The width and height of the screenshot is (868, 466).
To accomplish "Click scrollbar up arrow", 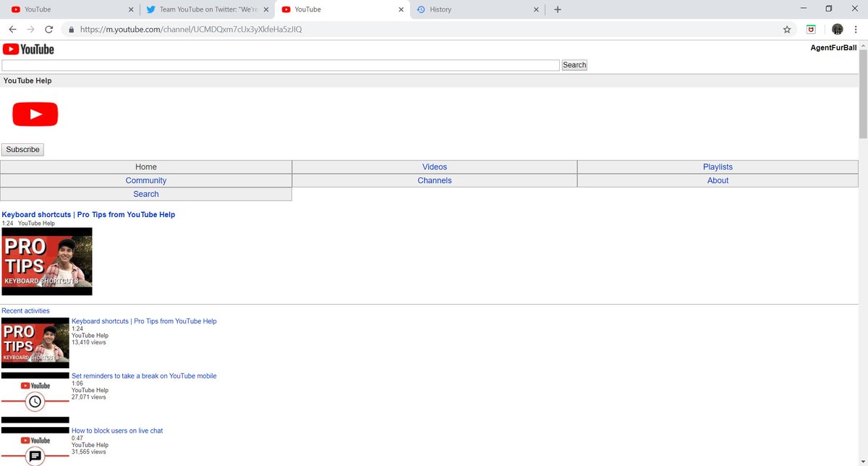I will coord(863,45).
